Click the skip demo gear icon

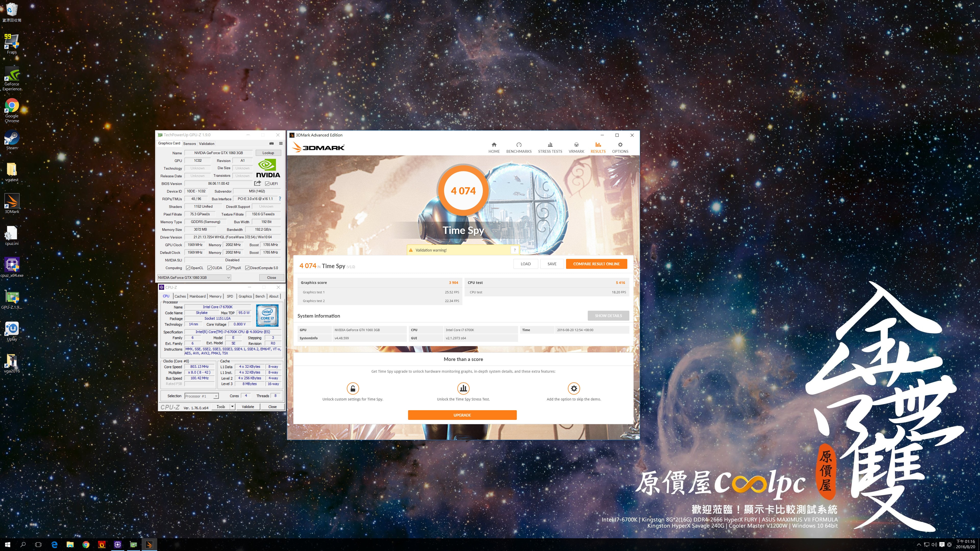(x=574, y=388)
